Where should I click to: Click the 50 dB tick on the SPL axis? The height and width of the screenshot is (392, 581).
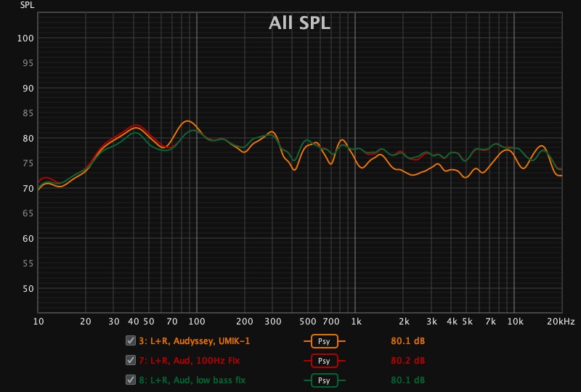[x=28, y=288]
